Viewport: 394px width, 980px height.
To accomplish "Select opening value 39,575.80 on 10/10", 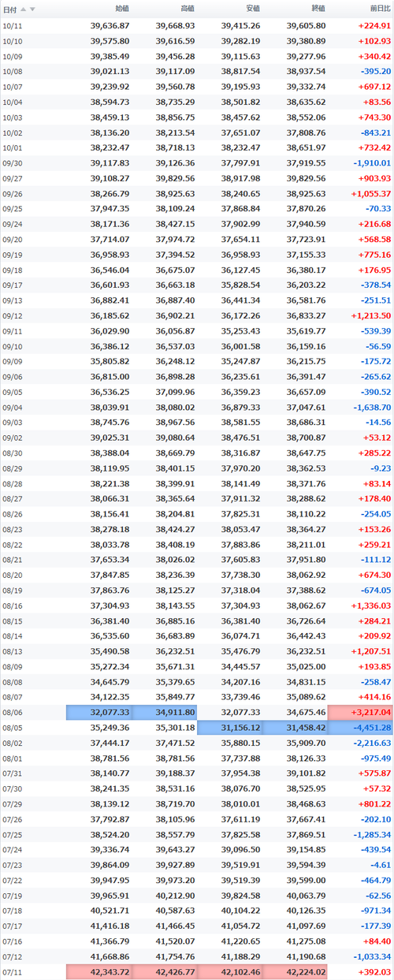I will pyautogui.click(x=110, y=40).
